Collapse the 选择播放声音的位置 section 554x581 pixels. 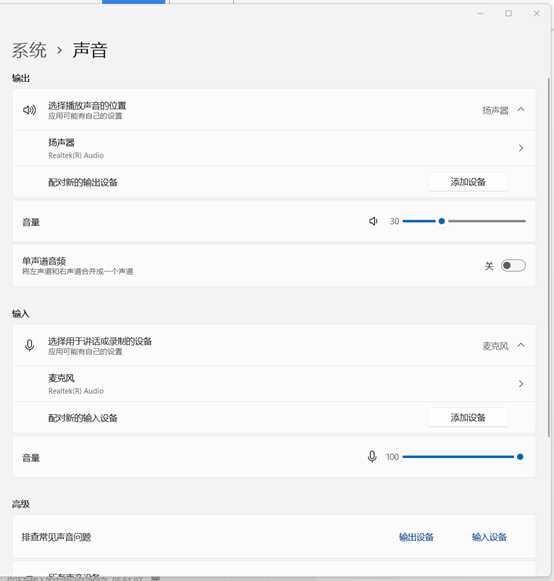tap(521, 109)
